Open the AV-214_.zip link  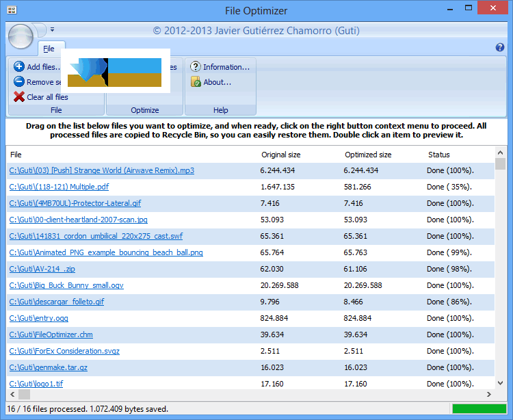(x=42, y=269)
